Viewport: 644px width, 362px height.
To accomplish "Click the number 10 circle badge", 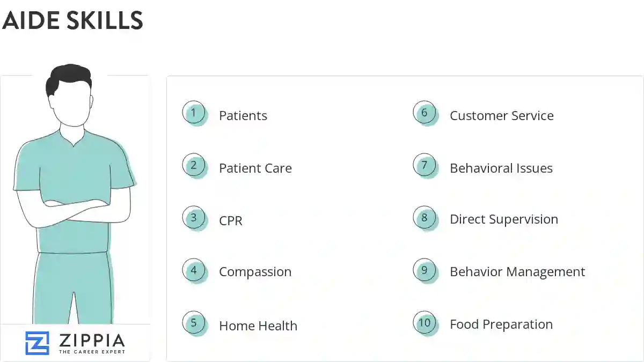I will point(425,323).
